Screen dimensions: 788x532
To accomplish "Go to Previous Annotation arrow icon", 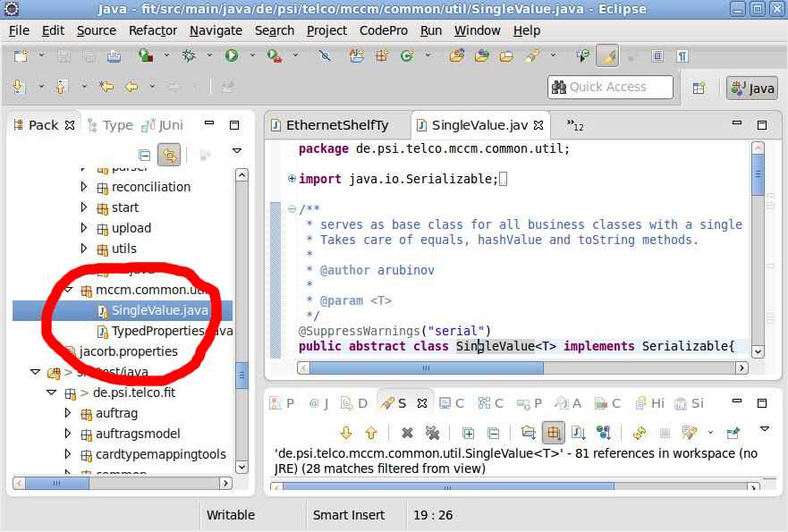I will (62, 87).
